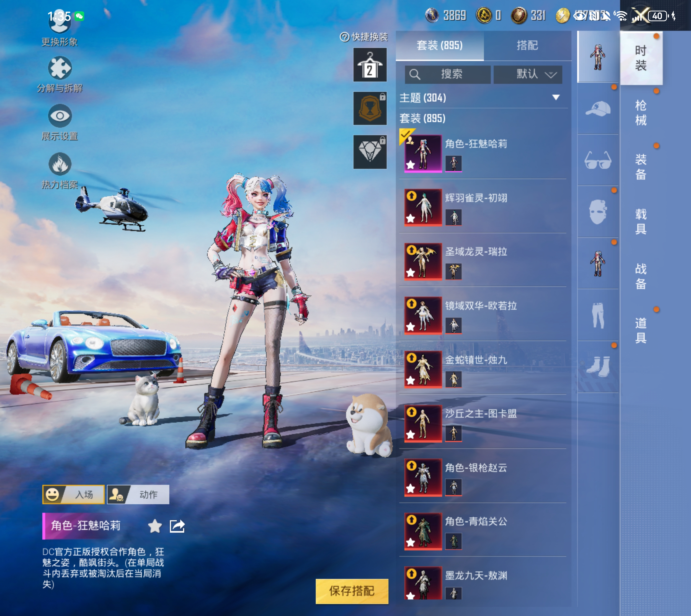
Task: Open 展示设置 eye icon
Action: coord(60,116)
